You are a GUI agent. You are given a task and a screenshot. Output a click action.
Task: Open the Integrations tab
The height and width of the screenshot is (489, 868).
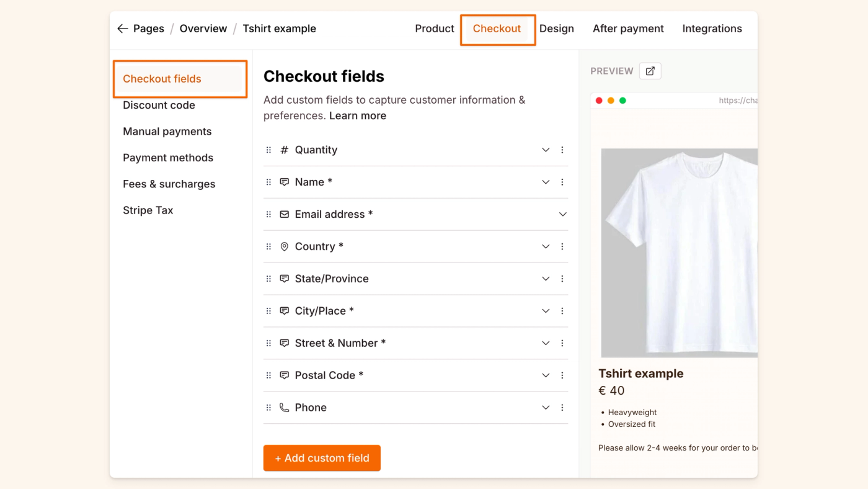click(712, 29)
